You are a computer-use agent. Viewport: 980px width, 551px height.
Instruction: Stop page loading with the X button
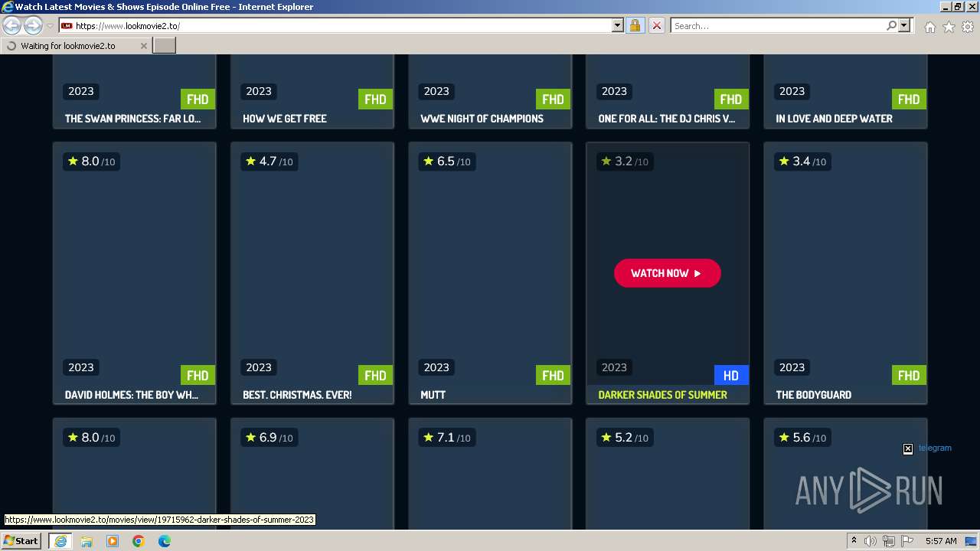point(656,25)
